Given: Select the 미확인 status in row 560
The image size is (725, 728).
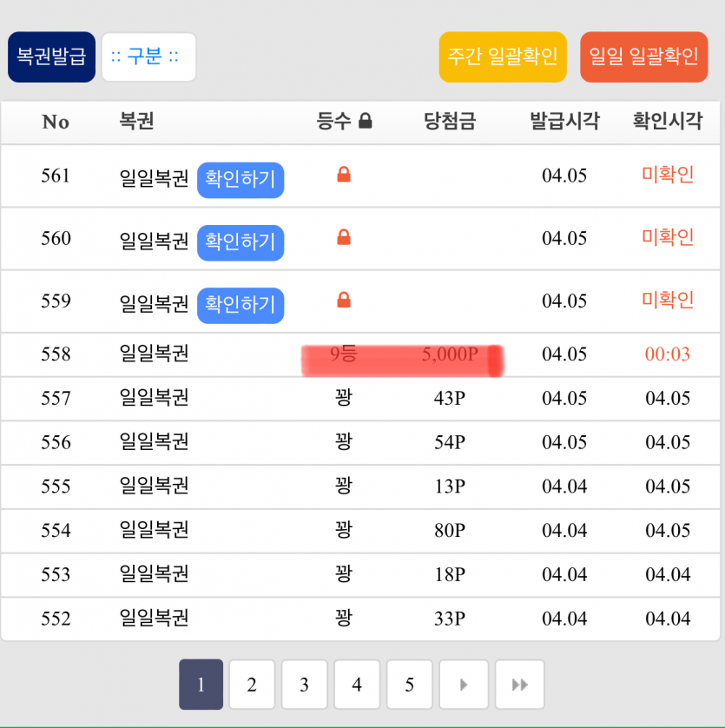Looking at the screenshot, I should 668,238.
